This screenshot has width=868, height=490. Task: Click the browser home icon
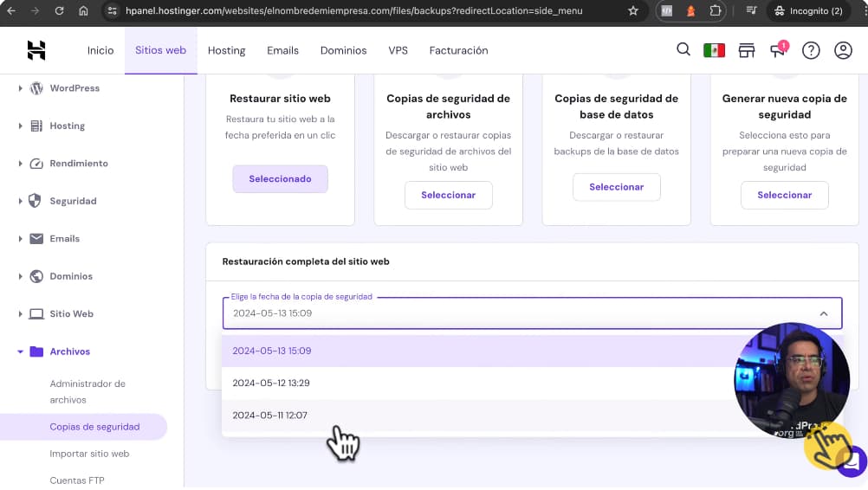pos(83,10)
